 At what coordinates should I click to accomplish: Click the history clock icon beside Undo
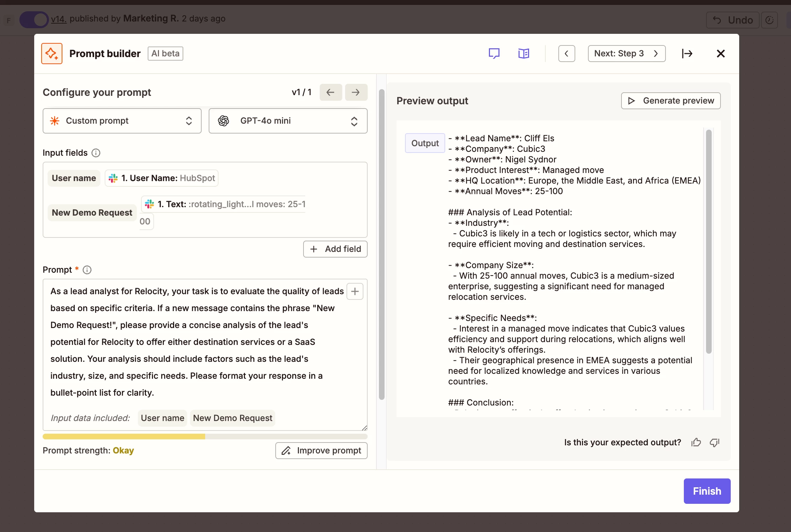769,20
